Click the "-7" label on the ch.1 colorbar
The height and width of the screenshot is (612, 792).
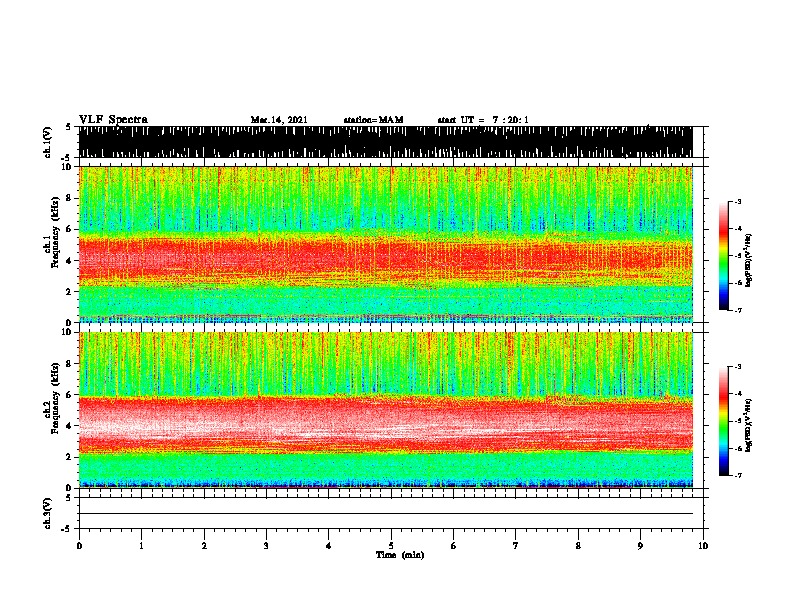[738, 310]
